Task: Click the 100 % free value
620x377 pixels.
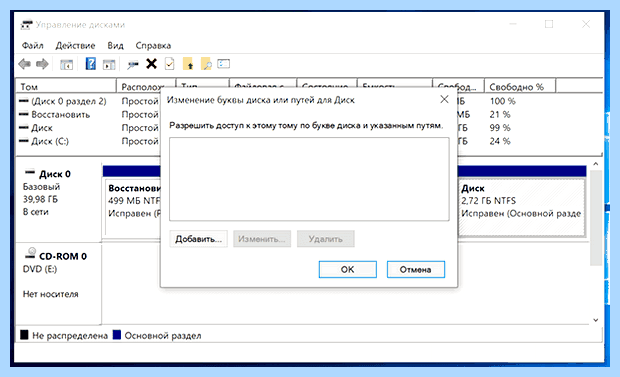Action: [x=503, y=101]
